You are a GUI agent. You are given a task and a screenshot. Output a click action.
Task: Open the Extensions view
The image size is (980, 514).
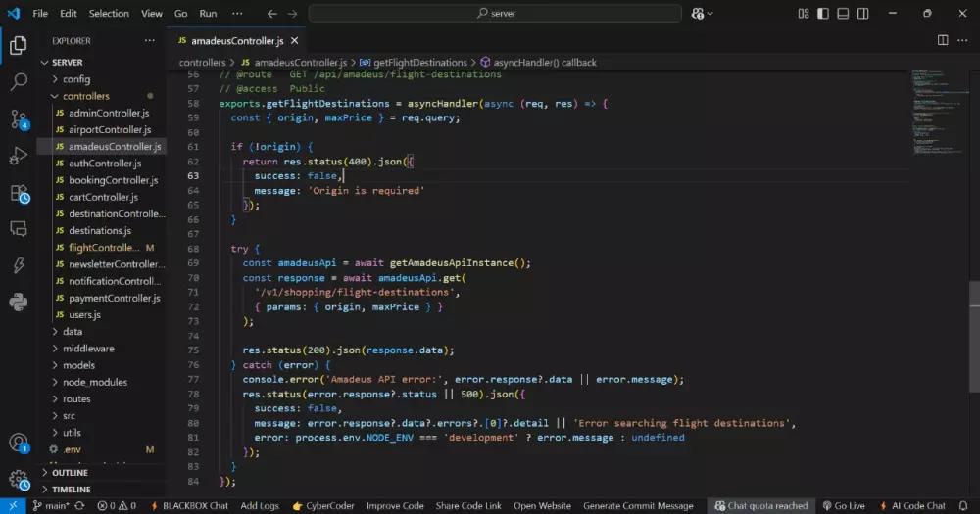coord(18,193)
